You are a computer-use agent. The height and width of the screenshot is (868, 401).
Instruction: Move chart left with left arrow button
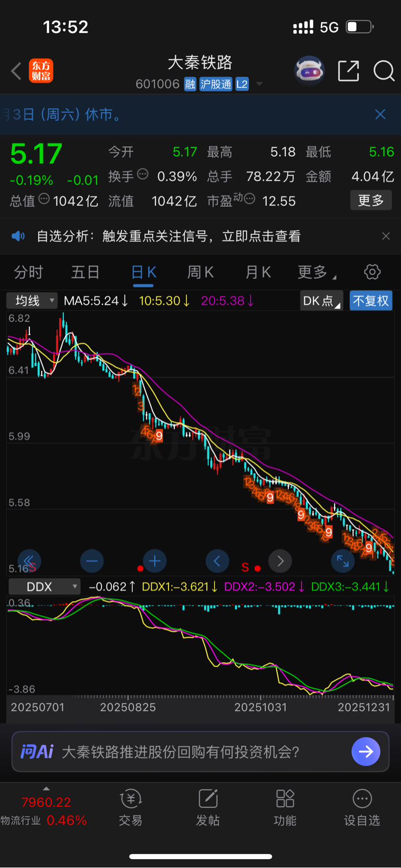point(217,561)
